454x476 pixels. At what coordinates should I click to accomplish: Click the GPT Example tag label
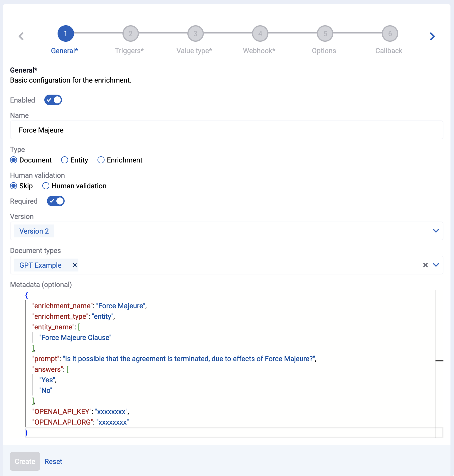[x=41, y=265]
